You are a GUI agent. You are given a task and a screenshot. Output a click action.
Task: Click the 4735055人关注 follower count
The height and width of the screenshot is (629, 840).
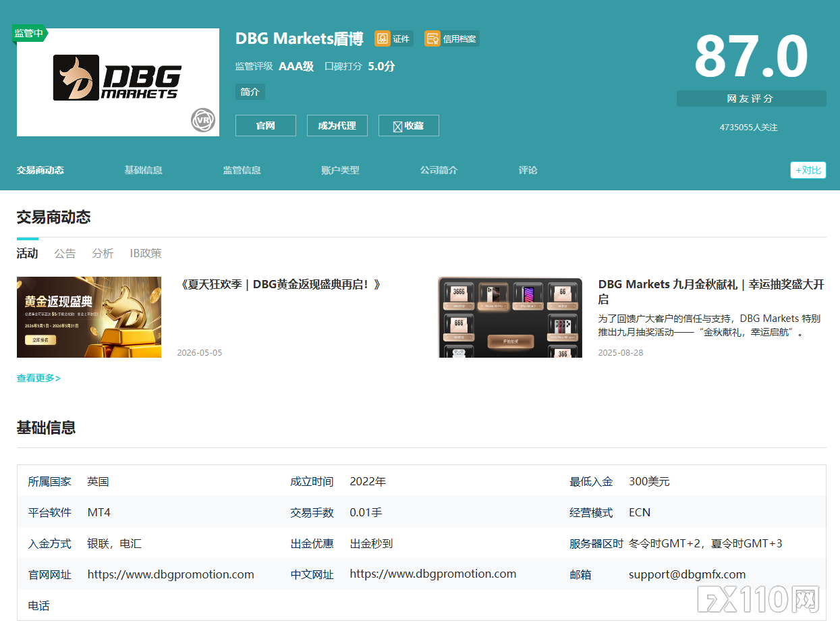click(x=749, y=127)
